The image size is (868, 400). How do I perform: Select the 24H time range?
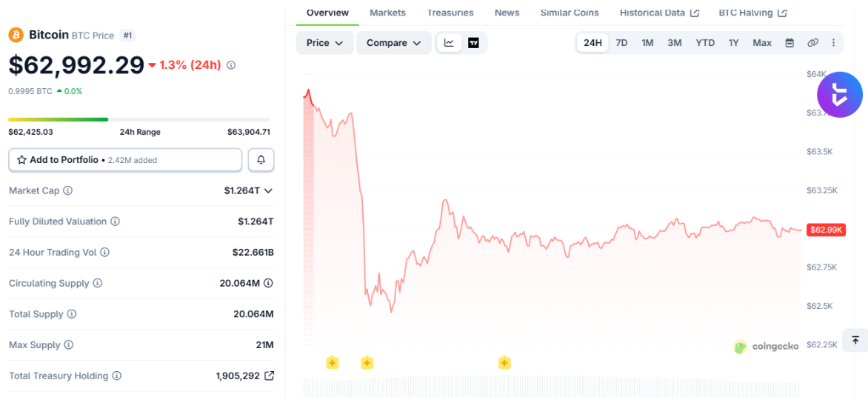tap(592, 43)
